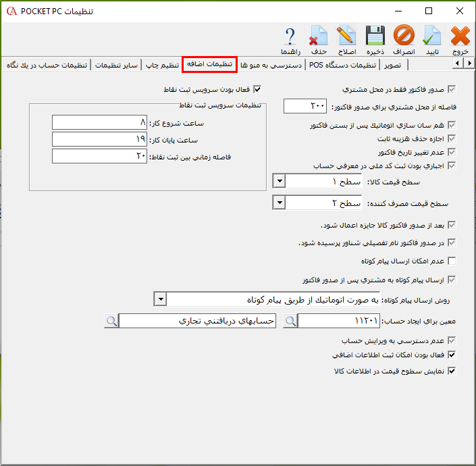The image size is (476, 466).
Task: Click the right tab-scroll arrow
Action: (469, 63)
